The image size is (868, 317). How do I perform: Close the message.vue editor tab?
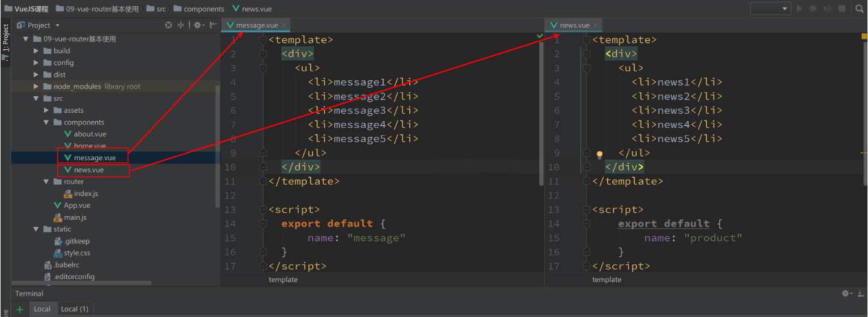(x=284, y=25)
